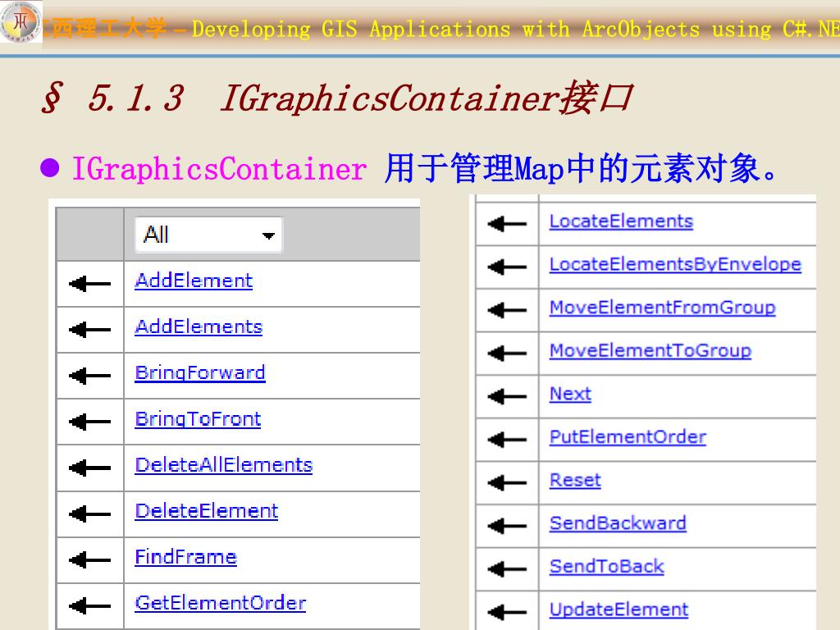Open the MoveElementFromGroup method link
This screenshot has width=840, height=630.
[x=662, y=308]
